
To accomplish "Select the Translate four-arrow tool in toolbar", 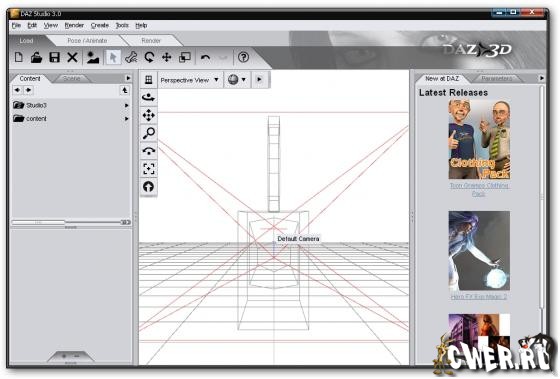I will coord(167,57).
